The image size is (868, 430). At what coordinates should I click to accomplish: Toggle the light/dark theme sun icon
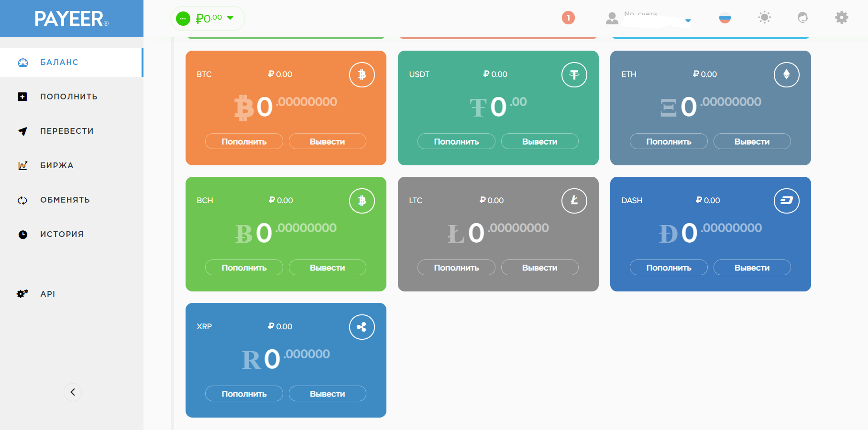pyautogui.click(x=765, y=18)
